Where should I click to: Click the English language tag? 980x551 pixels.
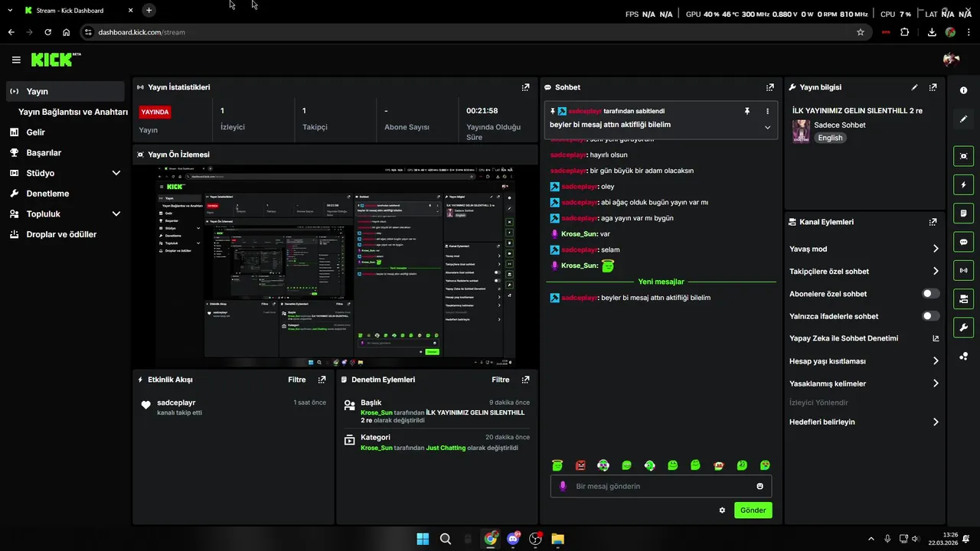(x=830, y=138)
